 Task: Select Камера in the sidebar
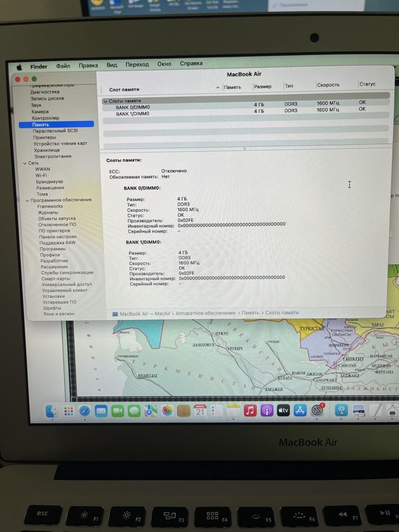[x=40, y=112]
